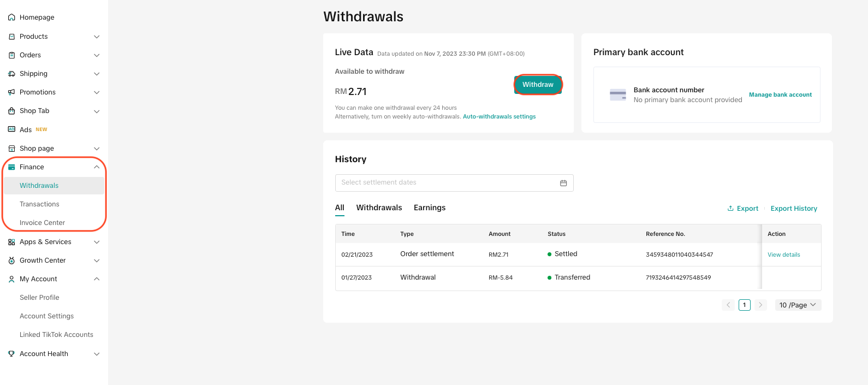The height and width of the screenshot is (385, 868).
Task: Open the 10 /Page dropdown
Action: pyautogui.click(x=798, y=305)
